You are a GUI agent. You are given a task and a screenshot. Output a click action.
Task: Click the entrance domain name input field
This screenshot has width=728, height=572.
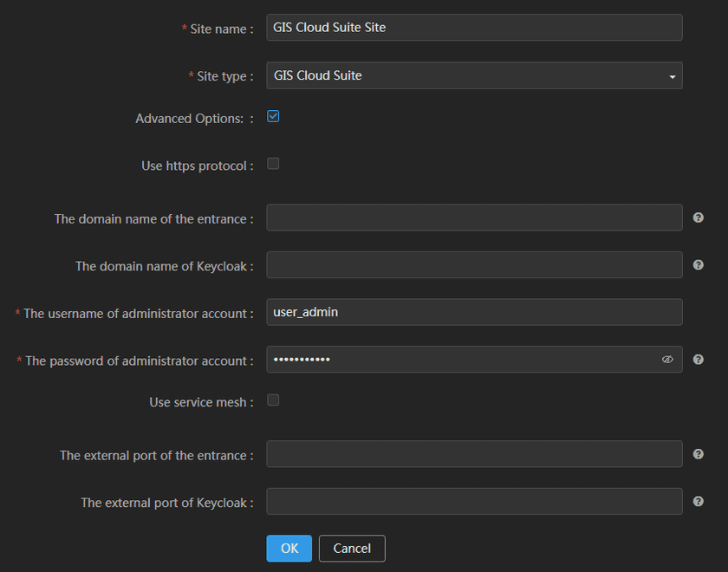click(473, 218)
